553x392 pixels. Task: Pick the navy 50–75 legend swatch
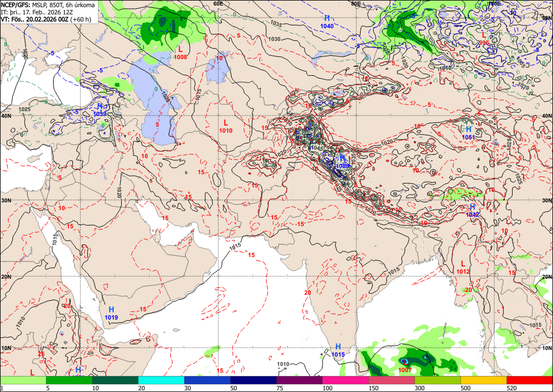tap(254, 380)
